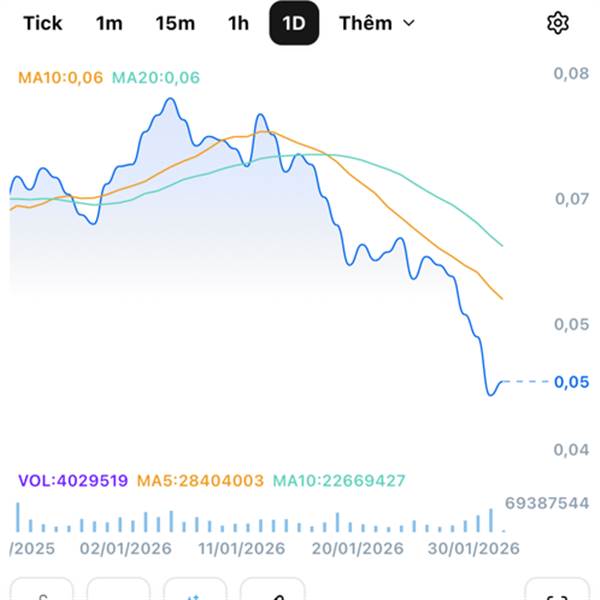Switch to the Tick timeframe
This screenshot has width=600, height=600.
(x=42, y=23)
